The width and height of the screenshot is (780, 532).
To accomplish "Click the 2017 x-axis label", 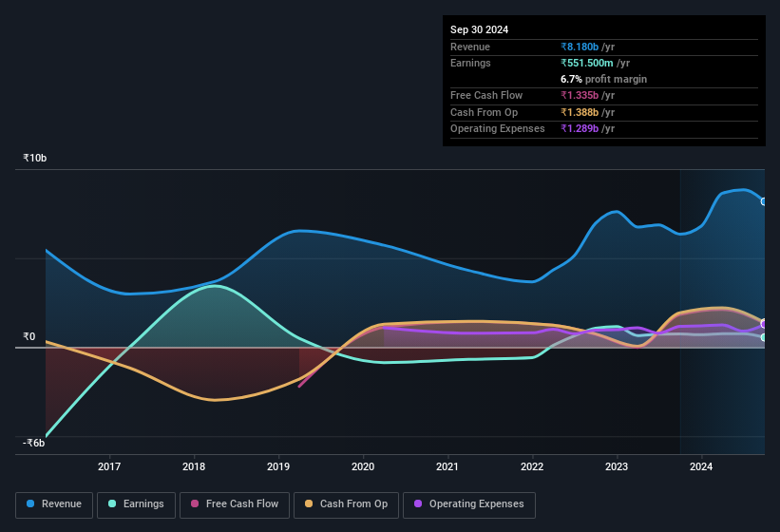I will click(109, 466).
